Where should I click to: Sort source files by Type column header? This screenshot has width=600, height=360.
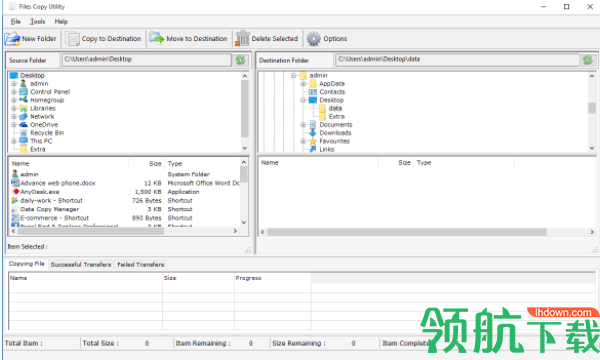pos(202,163)
